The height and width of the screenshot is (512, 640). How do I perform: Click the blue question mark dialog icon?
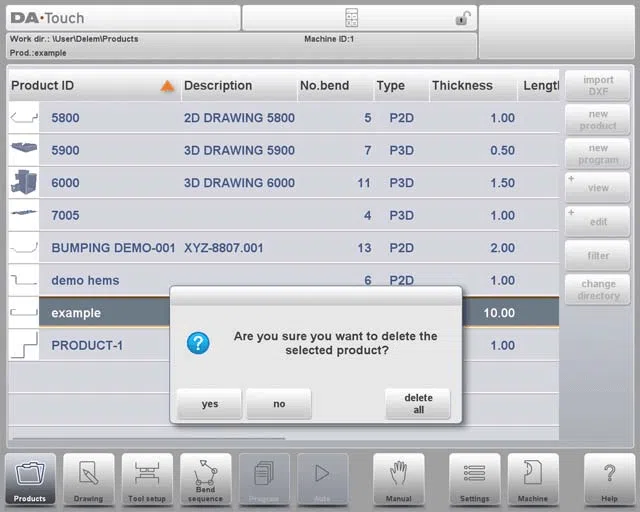point(198,343)
